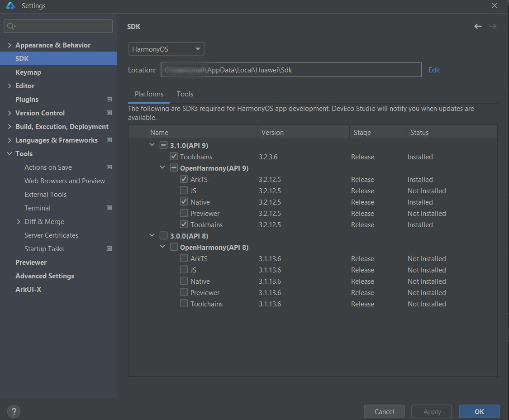Select SDK in the settings sidebar

[x=58, y=58]
